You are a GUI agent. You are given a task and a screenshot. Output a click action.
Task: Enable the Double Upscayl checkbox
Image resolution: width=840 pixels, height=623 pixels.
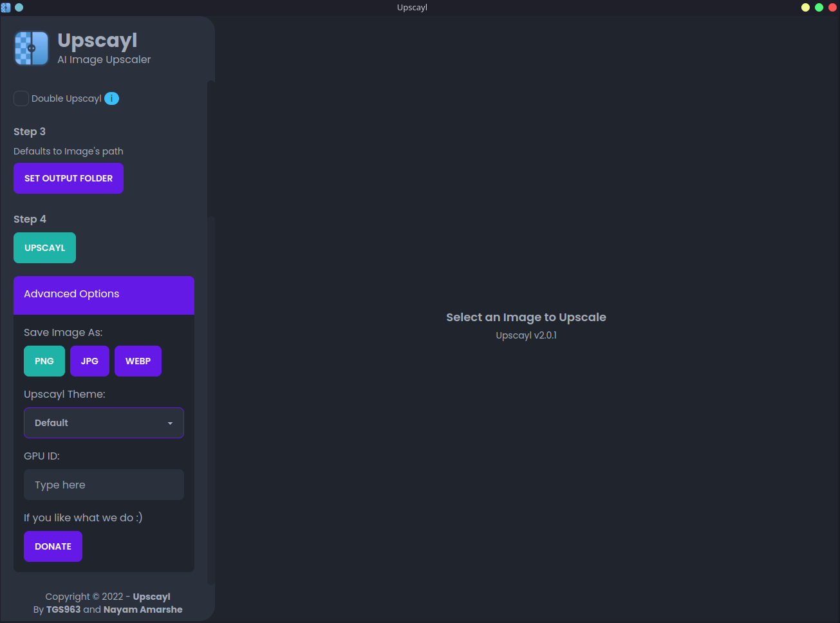tap(21, 98)
